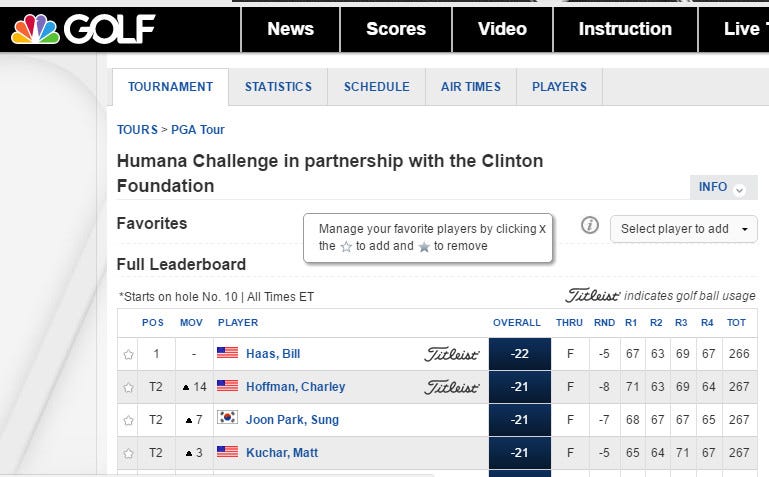Screen dimensions: 769x477
Task: Add Matt Kuchar to favorites star
Action: tap(128, 453)
